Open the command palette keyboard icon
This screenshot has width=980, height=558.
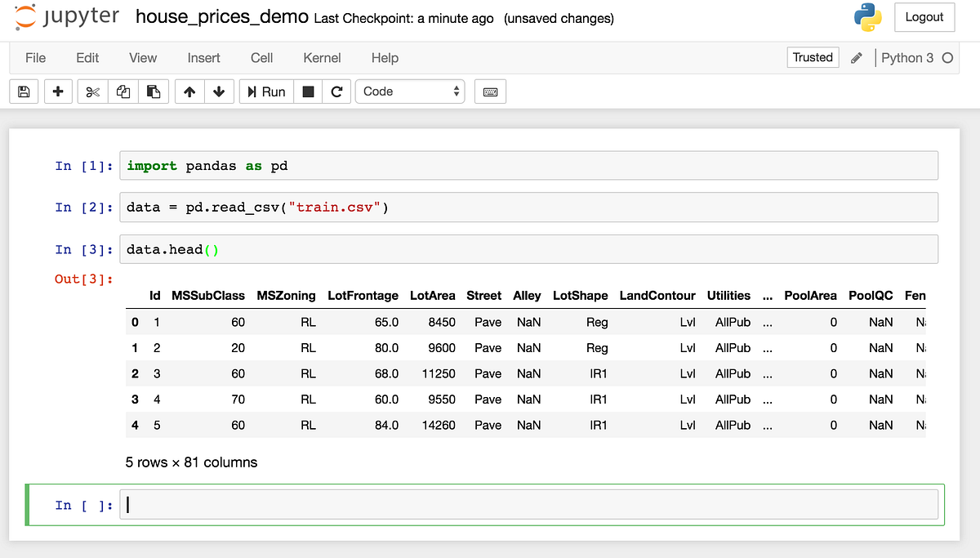490,92
